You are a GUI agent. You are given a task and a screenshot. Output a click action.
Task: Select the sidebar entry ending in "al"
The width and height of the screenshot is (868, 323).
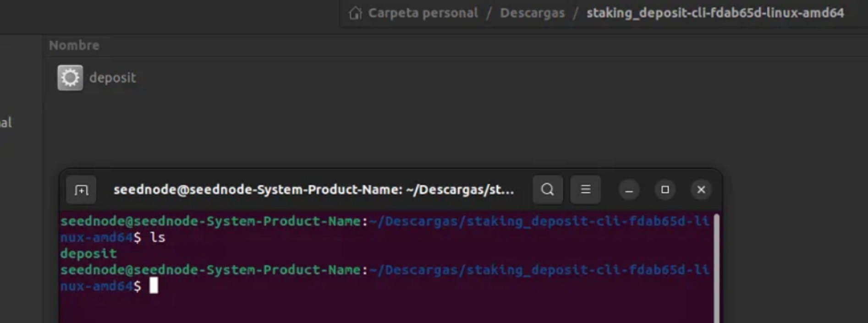click(6, 123)
